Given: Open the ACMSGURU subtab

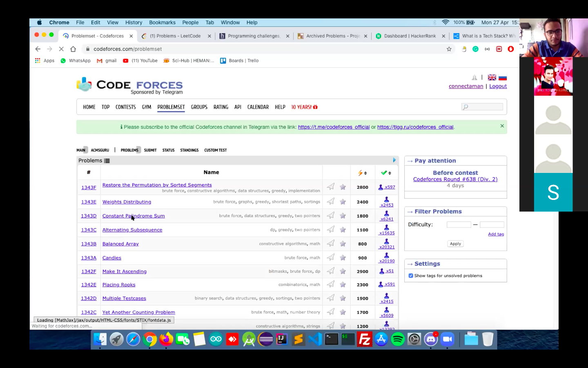Looking at the screenshot, I should point(100,150).
